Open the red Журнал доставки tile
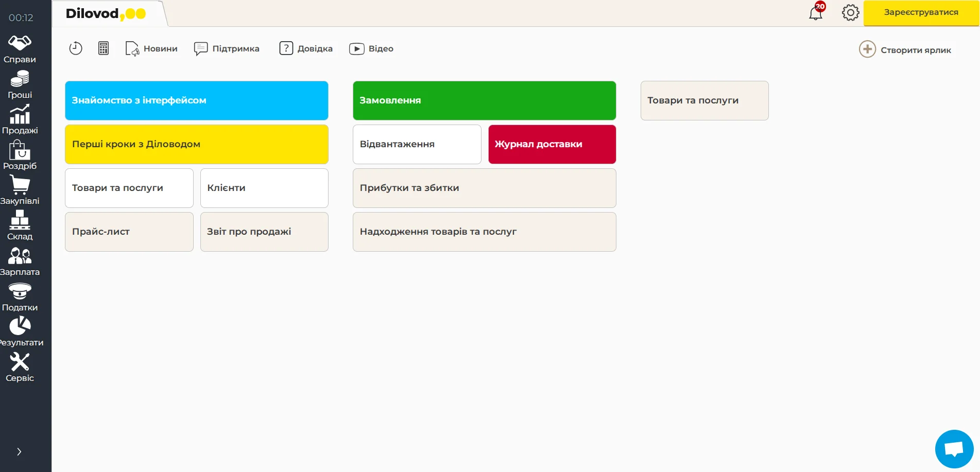Image resolution: width=980 pixels, height=472 pixels. point(552,144)
